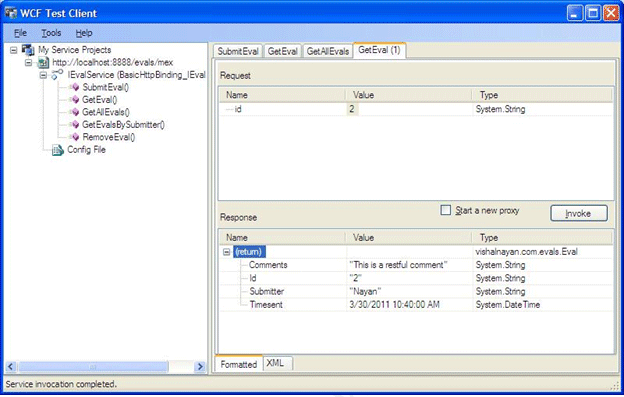
Task: Click value "This is a restful comment"
Action: point(398,265)
